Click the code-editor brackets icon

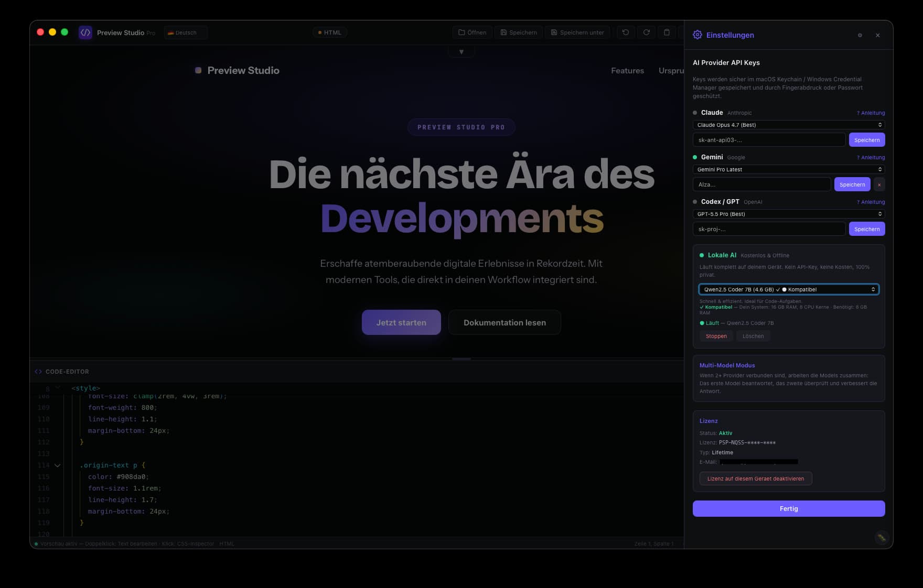coord(38,372)
